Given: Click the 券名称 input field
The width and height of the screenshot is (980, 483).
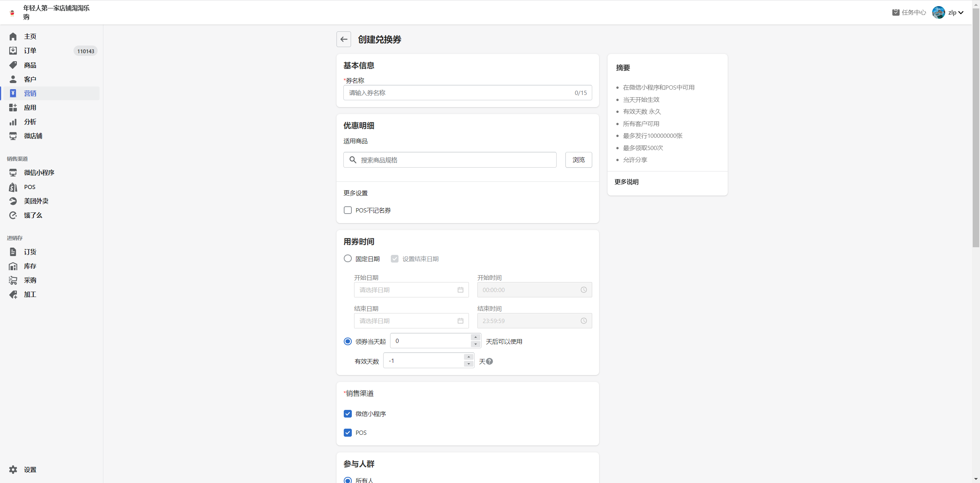Looking at the screenshot, I should point(459,93).
